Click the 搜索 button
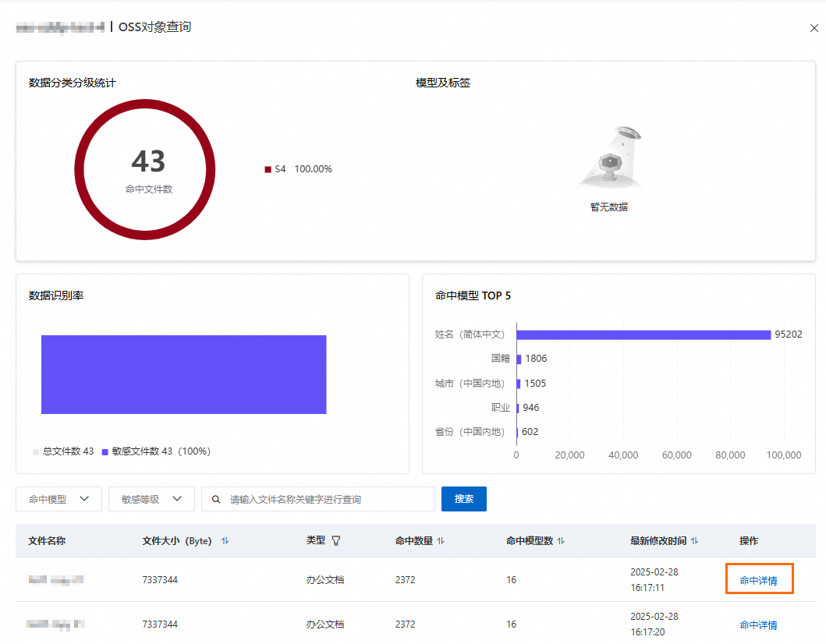The height and width of the screenshot is (644, 826). pos(464,500)
